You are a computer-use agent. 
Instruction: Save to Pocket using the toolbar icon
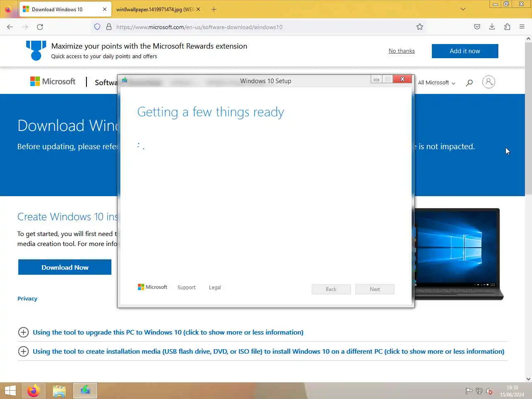tap(477, 27)
